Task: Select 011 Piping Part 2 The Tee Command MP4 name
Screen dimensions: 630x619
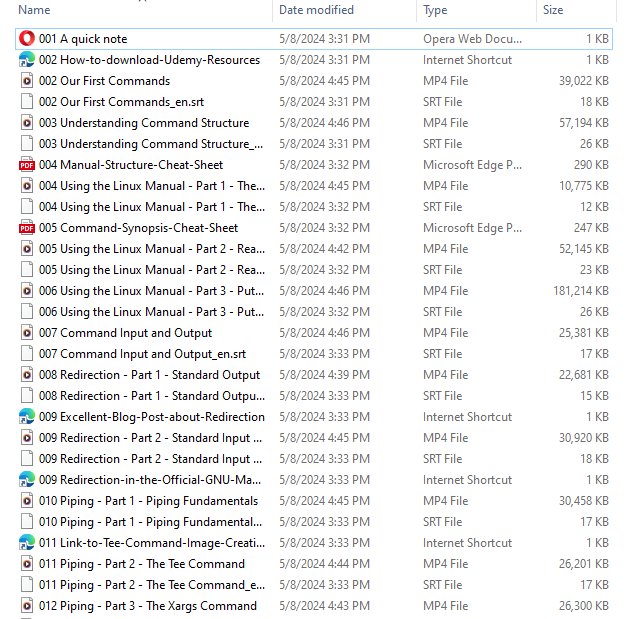Action: [x=142, y=564]
